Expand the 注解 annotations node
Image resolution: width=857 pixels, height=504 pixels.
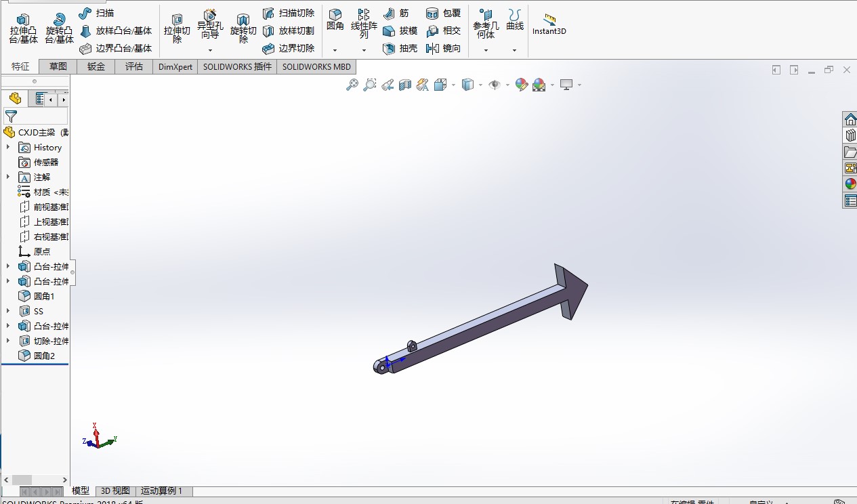pyautogui.click(x=8, y=177)
